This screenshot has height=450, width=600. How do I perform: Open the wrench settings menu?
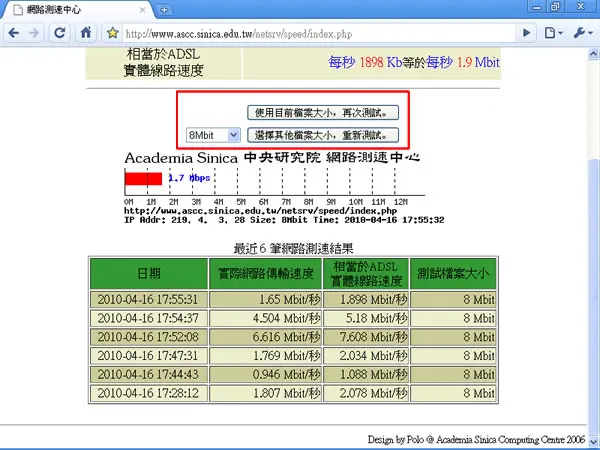coord(582,33)
